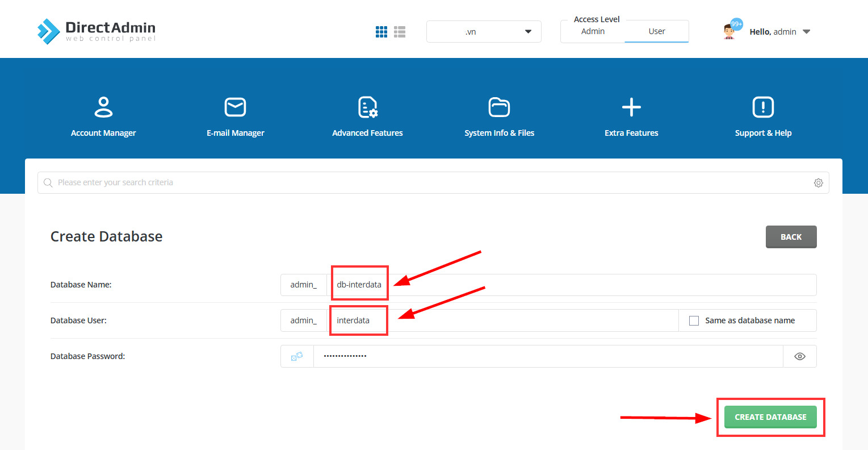868x450 pixels.
Task: Click the Extra Features label
Action: (x=631, y=133)
